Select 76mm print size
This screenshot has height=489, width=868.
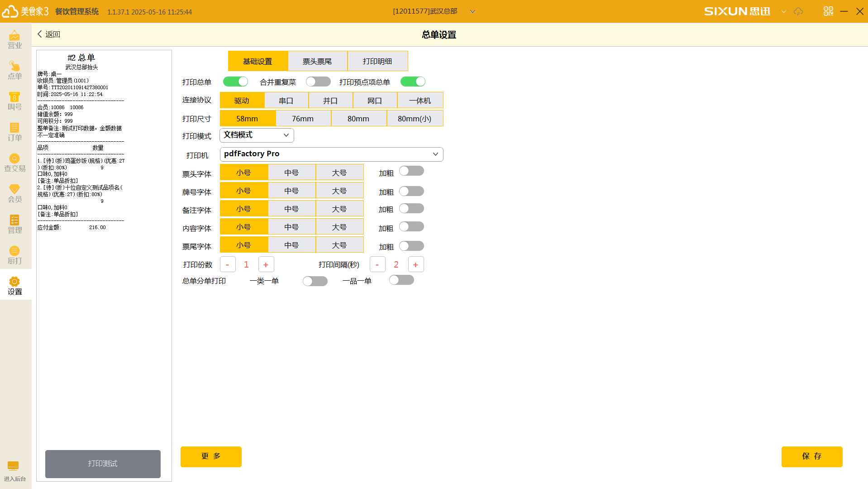click(x=303, y=118)
